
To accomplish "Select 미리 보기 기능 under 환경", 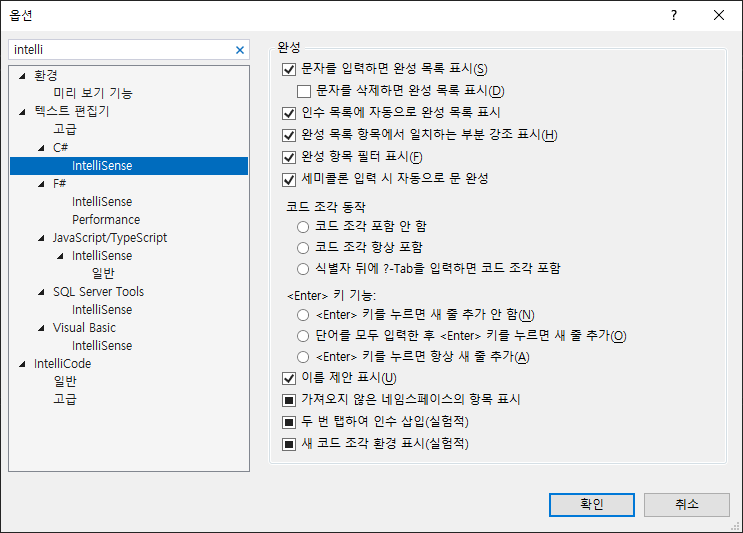I will [93, 93].
